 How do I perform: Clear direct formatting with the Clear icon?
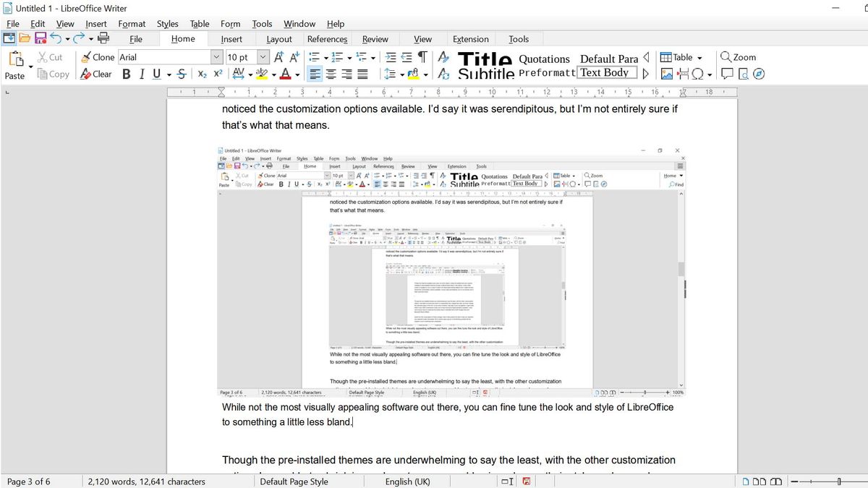(95, 73)
